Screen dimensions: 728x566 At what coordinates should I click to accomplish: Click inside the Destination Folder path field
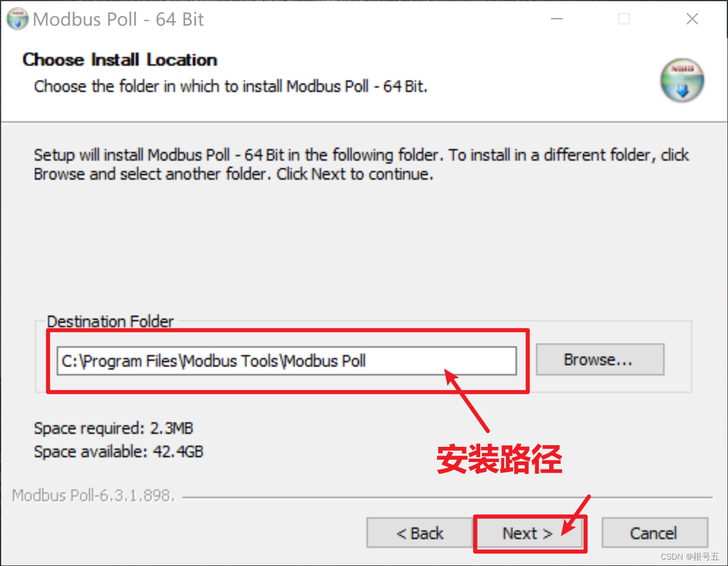click(x=287, y=361)
